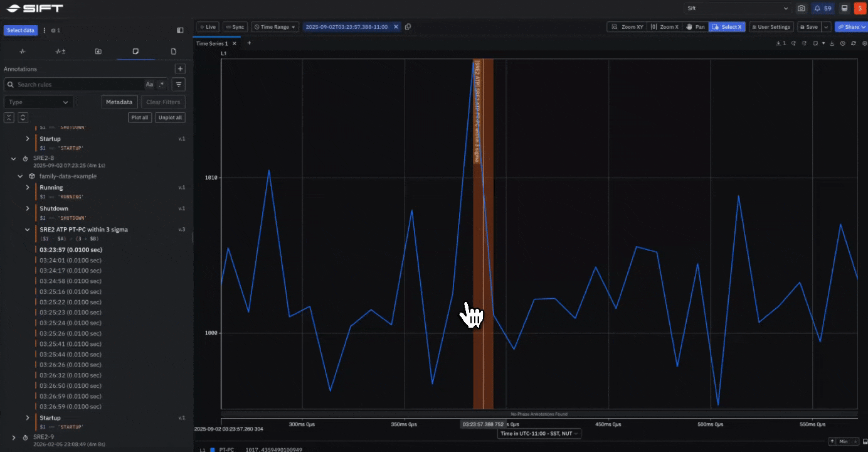This screenshot has width=868, height=452.
Task: Click the Clear Filters button
Action: (163, 102)
